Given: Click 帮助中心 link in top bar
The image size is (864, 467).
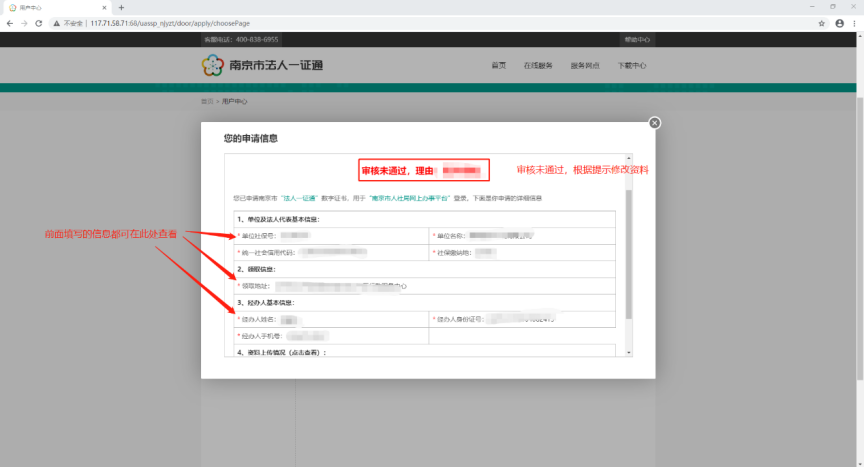Looking at the screenshot, I should (x=637, y=39).
